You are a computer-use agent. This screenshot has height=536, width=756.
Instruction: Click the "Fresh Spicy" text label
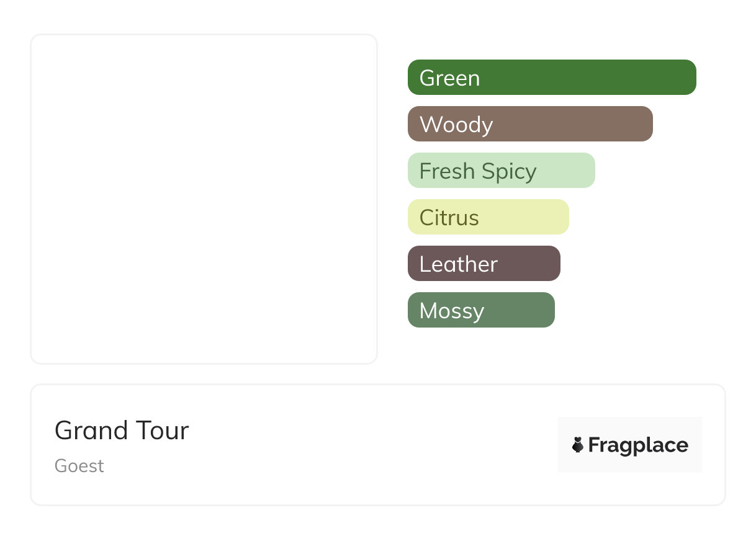click(478, 171)
